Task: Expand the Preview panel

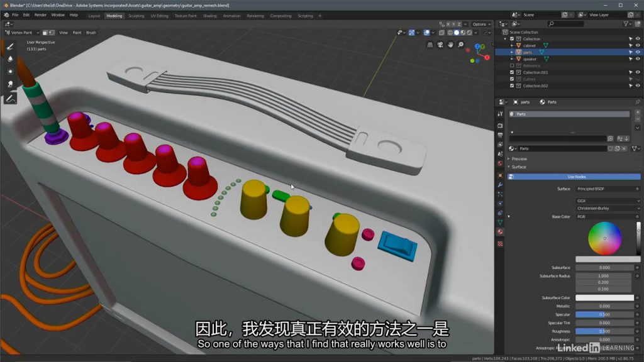Action: point(519,159)
